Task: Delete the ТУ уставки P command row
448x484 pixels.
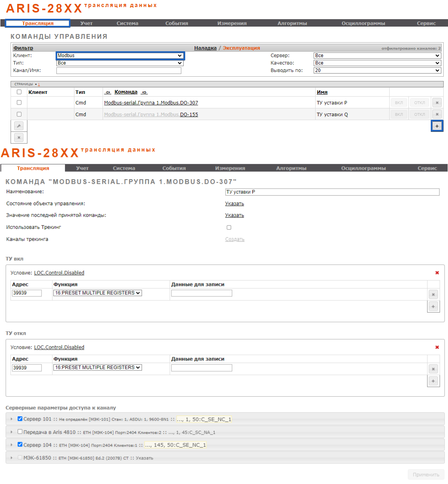Action: [x=437, y=103]
